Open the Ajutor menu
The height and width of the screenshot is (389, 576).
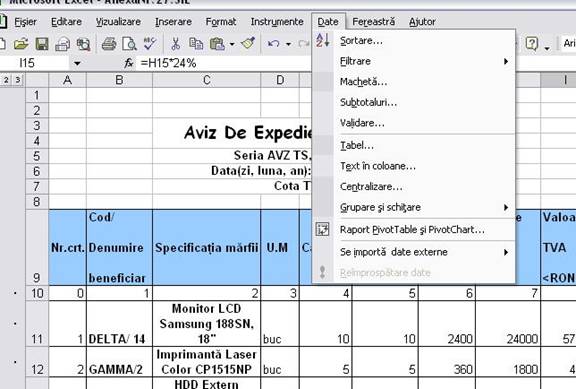click(x=422, y=22)
